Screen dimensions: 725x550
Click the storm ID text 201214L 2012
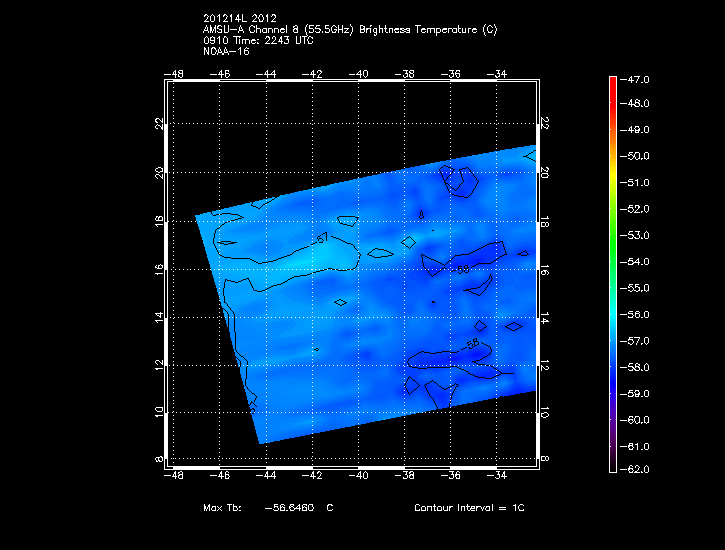(x=239, y=20)
